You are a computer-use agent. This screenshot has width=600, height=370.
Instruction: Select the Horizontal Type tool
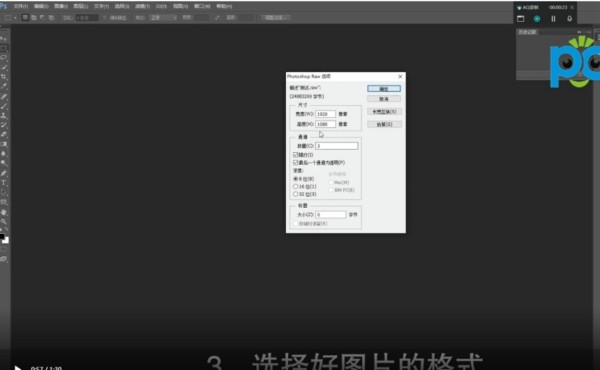(x=4, y=183)
